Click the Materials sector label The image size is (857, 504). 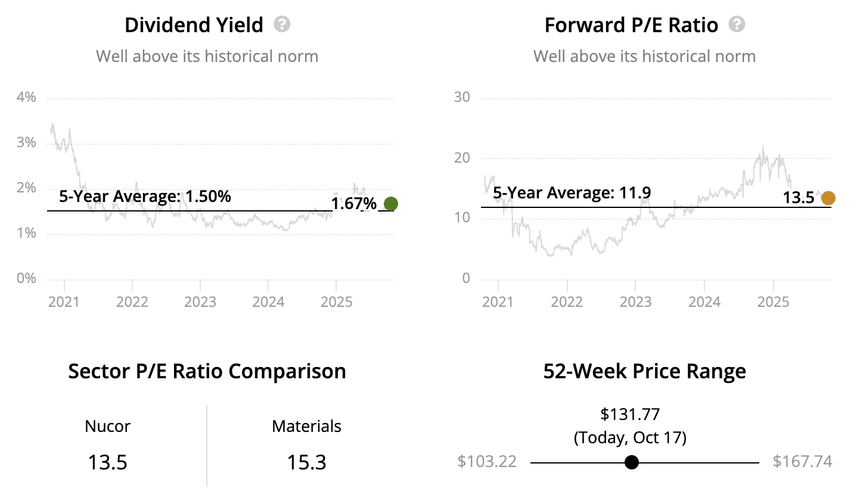(x=306, y=426)
